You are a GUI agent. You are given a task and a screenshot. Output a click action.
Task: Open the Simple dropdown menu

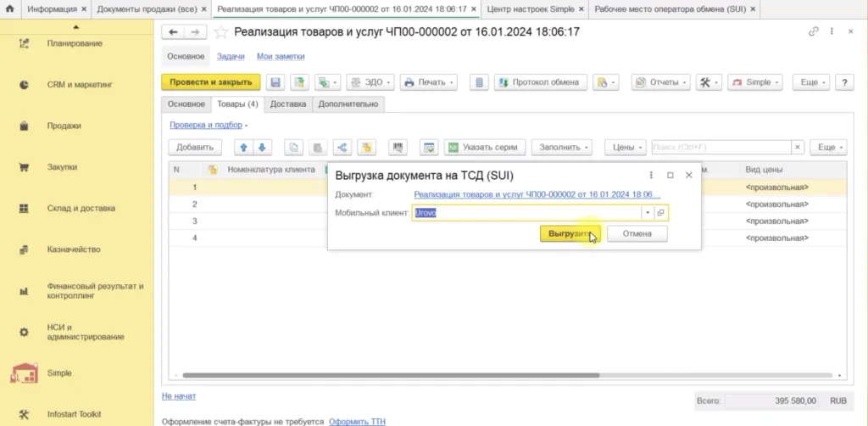coord(754,82)
